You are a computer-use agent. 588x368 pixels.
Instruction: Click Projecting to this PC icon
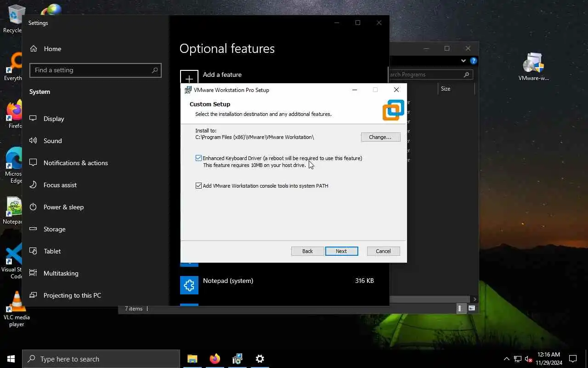coord(33,295)
